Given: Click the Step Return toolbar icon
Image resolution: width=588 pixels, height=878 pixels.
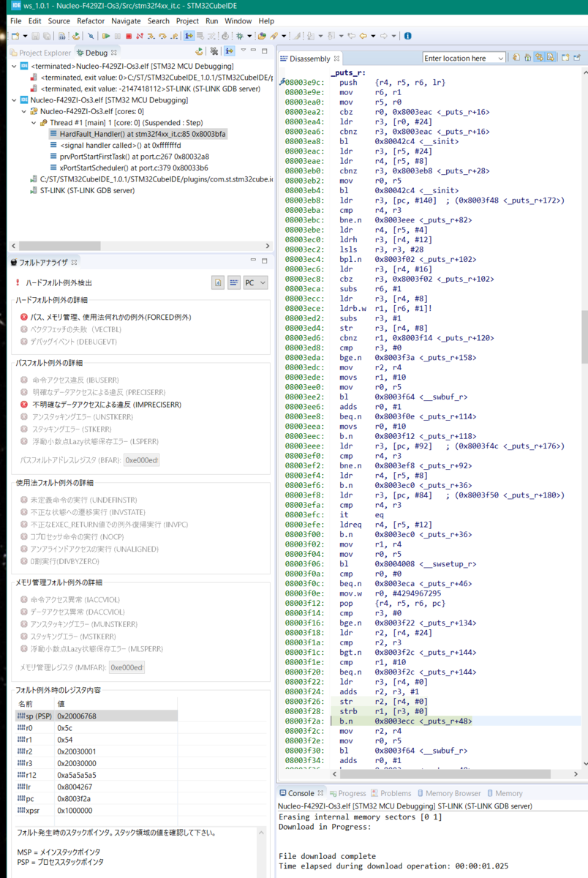Looking at the screenshot, I should pos(175,35).
